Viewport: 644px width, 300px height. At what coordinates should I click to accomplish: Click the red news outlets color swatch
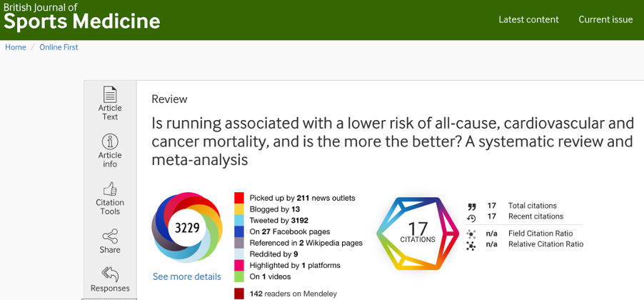[x=239, y=198]
